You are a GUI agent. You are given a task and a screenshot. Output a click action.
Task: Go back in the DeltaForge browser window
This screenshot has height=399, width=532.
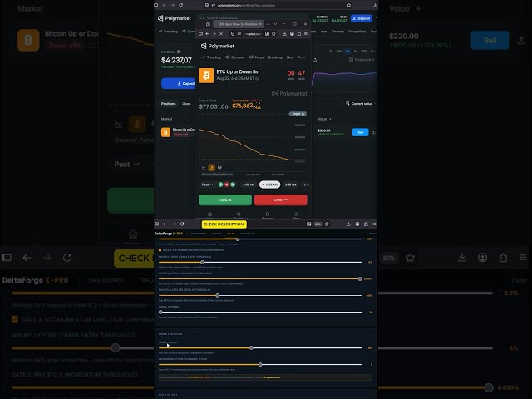click(x=165, y=224)
